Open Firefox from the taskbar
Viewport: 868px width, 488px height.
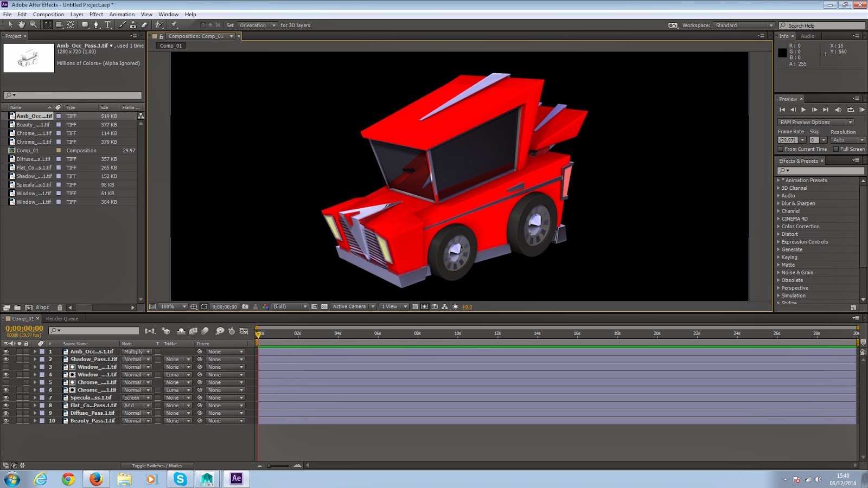96,479
